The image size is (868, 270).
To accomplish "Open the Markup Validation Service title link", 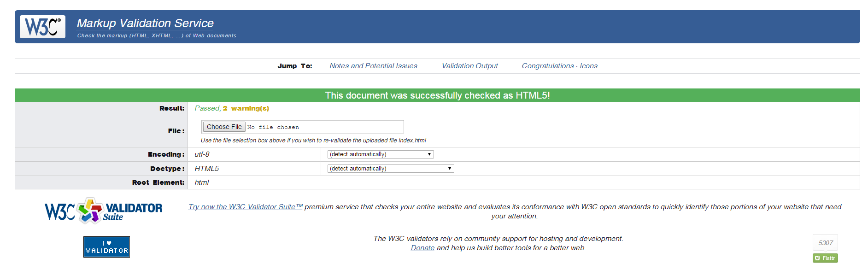I will [x=145, y=23].
